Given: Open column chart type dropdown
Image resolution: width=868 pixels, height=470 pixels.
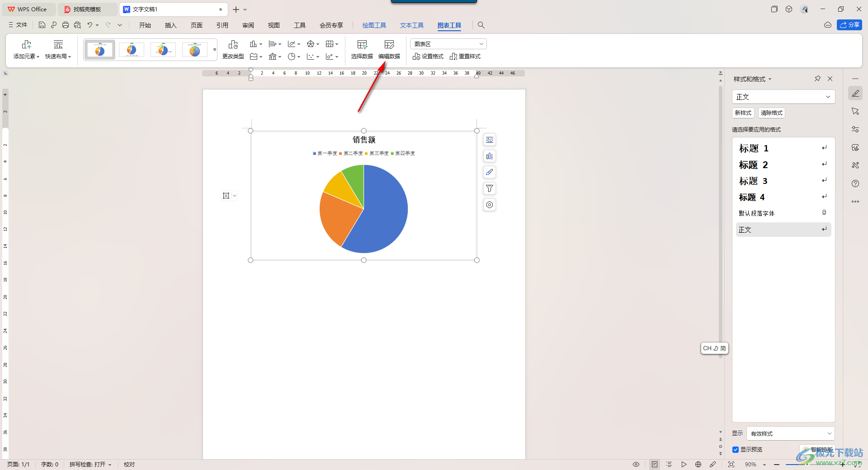Looking at the screenshot, I should pyautogui.click(x=256, y=44).
